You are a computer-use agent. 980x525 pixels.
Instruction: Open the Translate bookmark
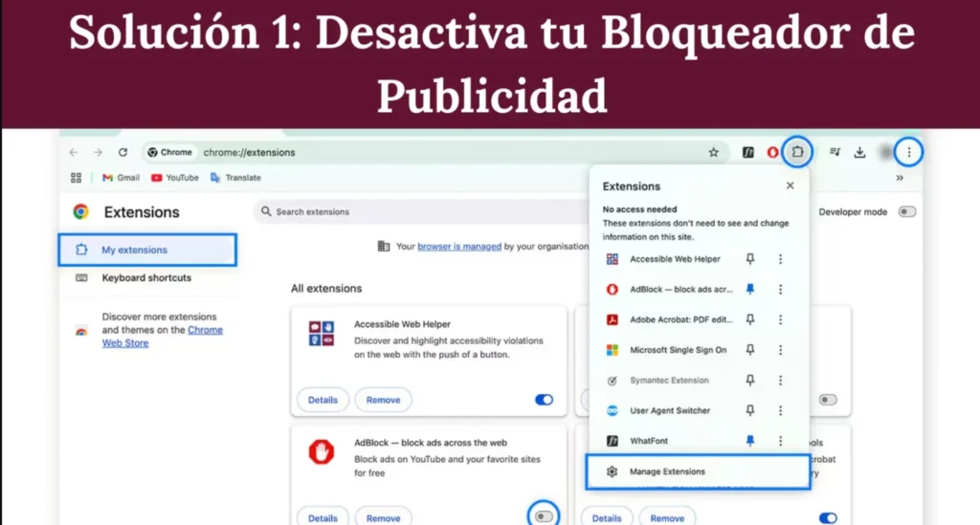click(235, 178)
